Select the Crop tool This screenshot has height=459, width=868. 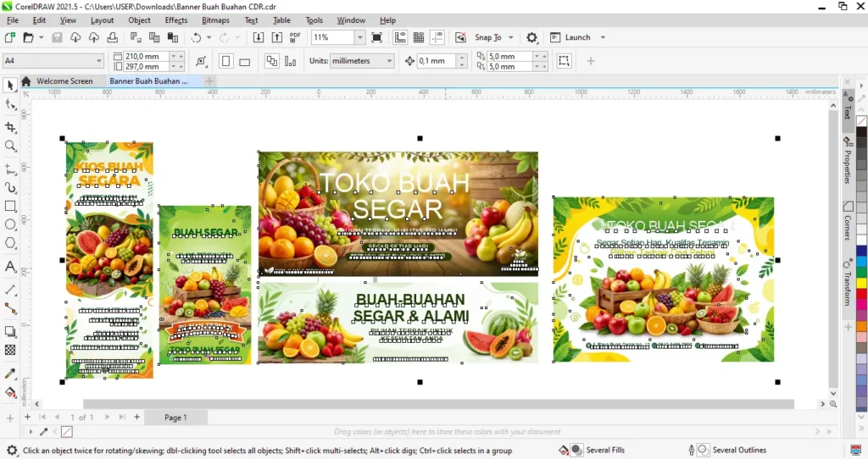click(x=10, y=127)
